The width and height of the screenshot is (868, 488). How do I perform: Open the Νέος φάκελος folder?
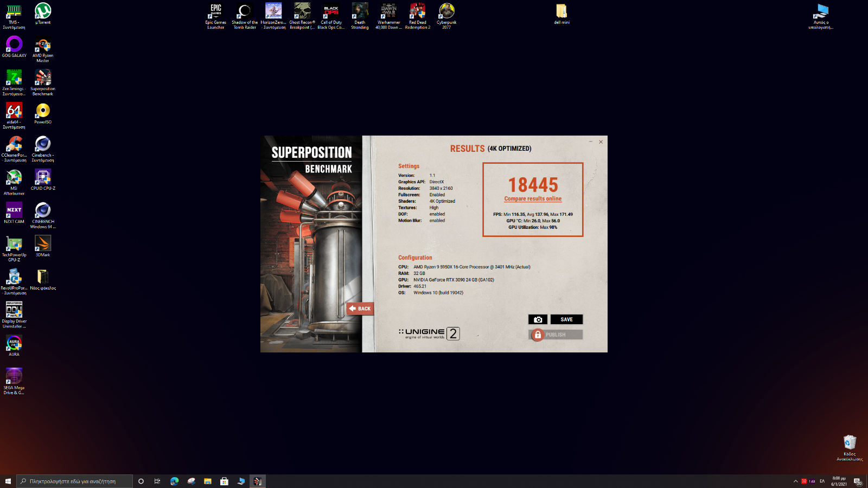43,279
